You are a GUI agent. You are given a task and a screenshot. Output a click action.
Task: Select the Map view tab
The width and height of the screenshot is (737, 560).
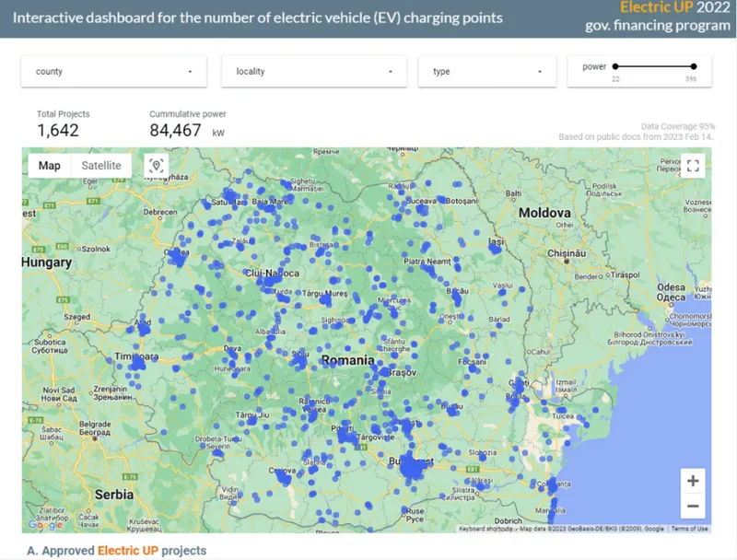pyautogui.click(x=50, y=166)
